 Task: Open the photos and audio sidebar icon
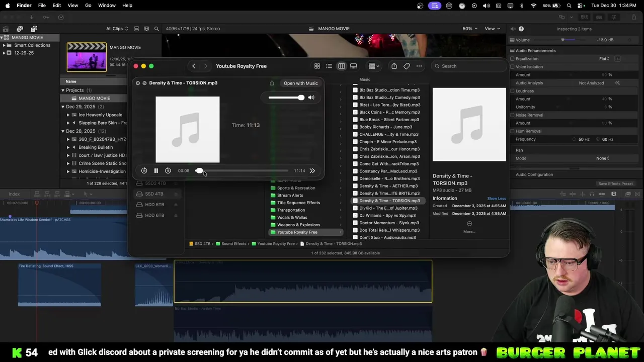(20, 29)
